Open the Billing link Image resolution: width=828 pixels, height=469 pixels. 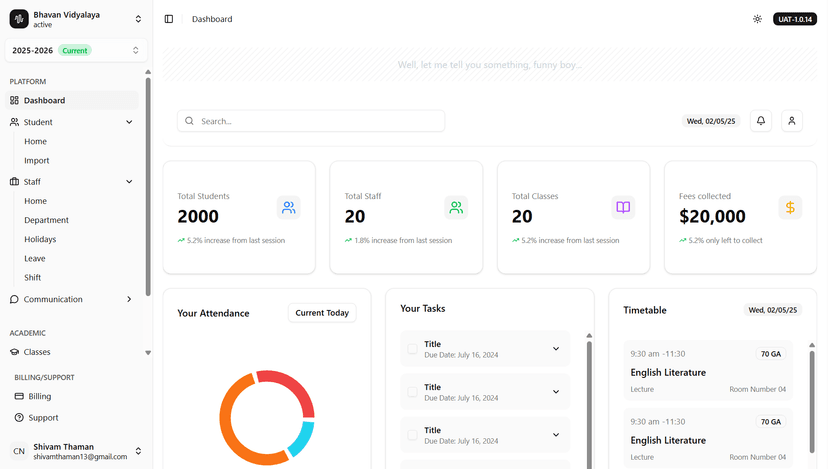[x=40, y=396]
